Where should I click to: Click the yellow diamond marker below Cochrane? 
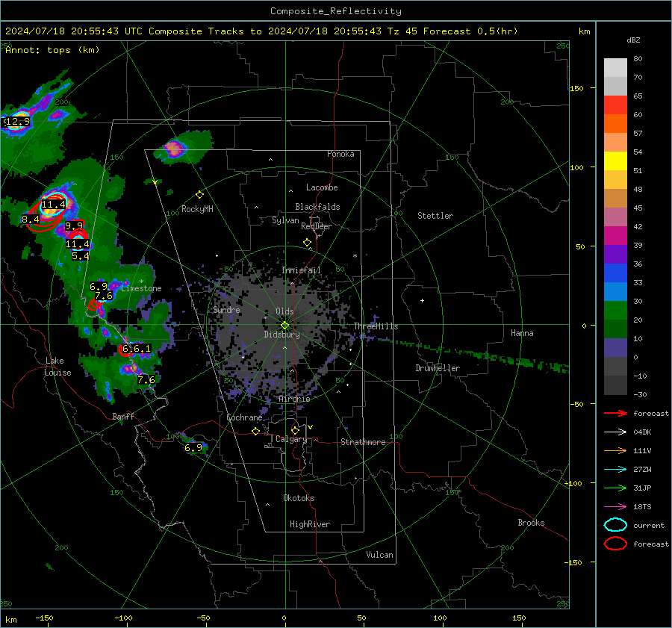256,432
